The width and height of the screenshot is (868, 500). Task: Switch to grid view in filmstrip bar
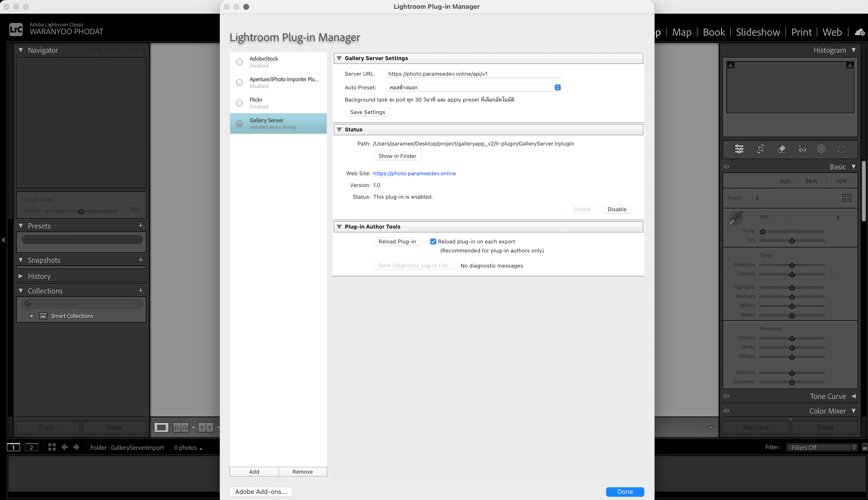click(x=52, y=447)
